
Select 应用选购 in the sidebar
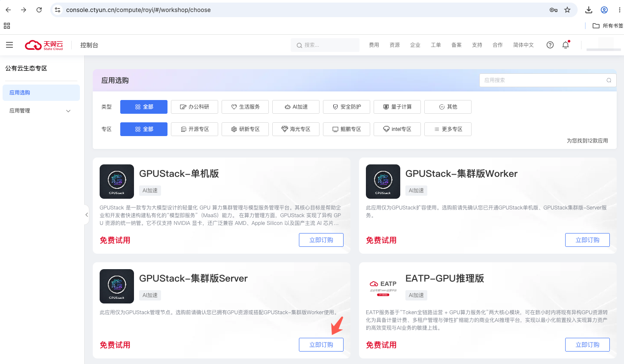tap(41, 93)
